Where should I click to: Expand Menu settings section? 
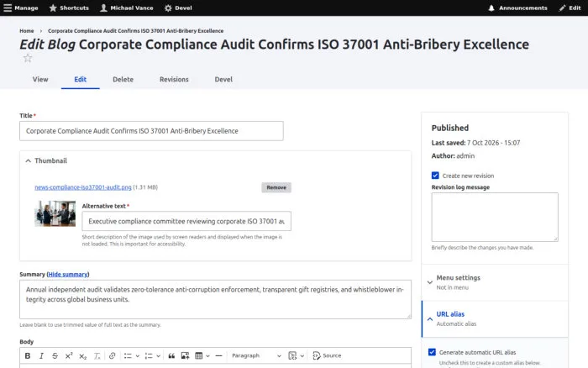pos(495,282)
